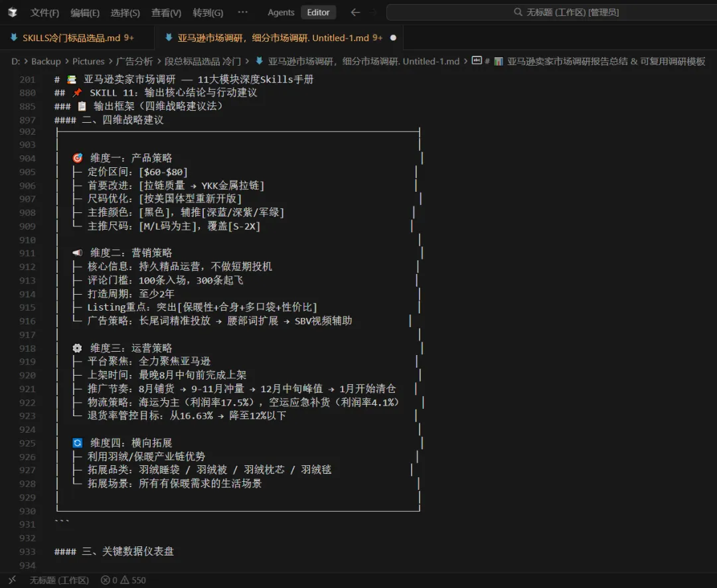Go back with the left arrow
The image size is (717, 588).
(355, 13)
